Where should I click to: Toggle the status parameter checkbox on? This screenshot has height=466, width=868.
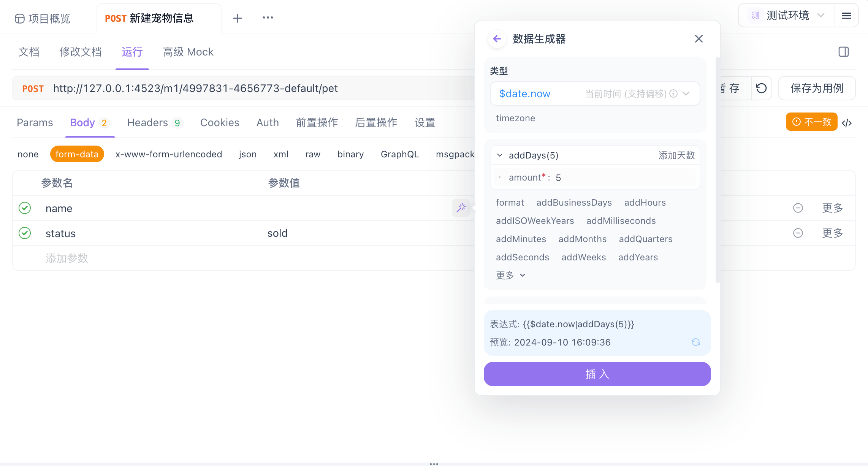(x=25, y=233)
